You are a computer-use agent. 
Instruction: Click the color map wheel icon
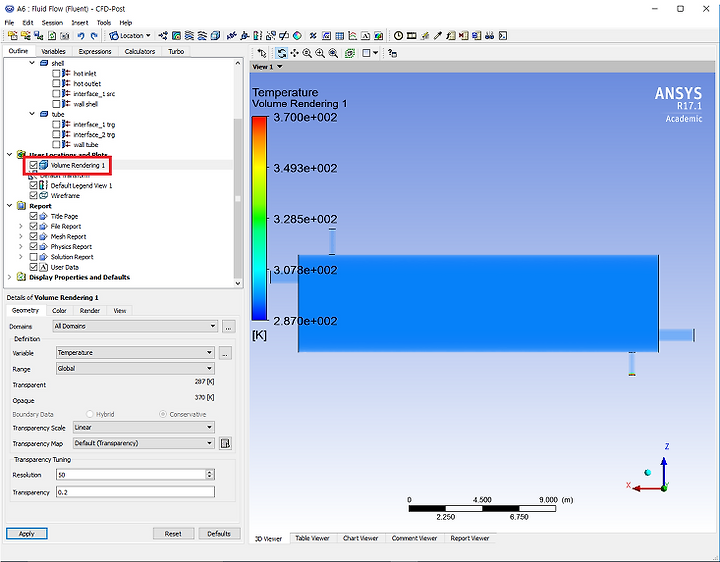click(x=297, y=35)
